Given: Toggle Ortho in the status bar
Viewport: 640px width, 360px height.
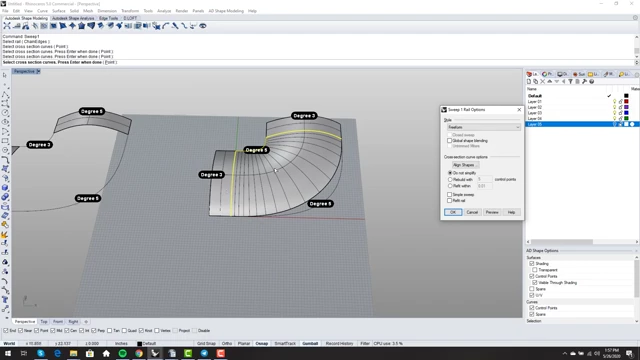Looking at the screenshot, I should [x=227, y=344].
